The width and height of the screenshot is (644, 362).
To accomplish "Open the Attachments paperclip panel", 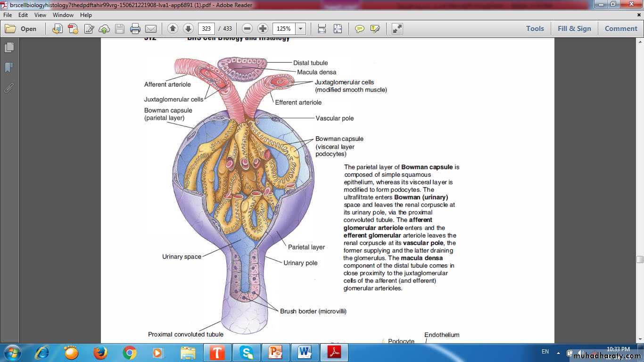I will pos(9,88).
